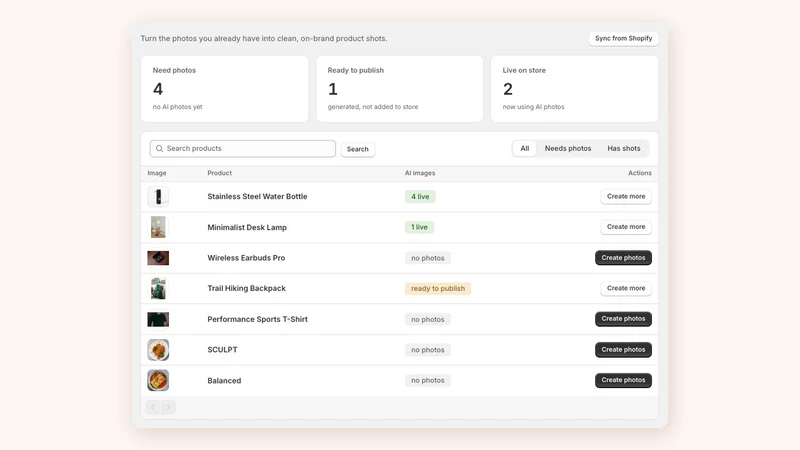Open the Balanced product name
Image resolution: width=800 pixels, height=450 pixels.
224,381
